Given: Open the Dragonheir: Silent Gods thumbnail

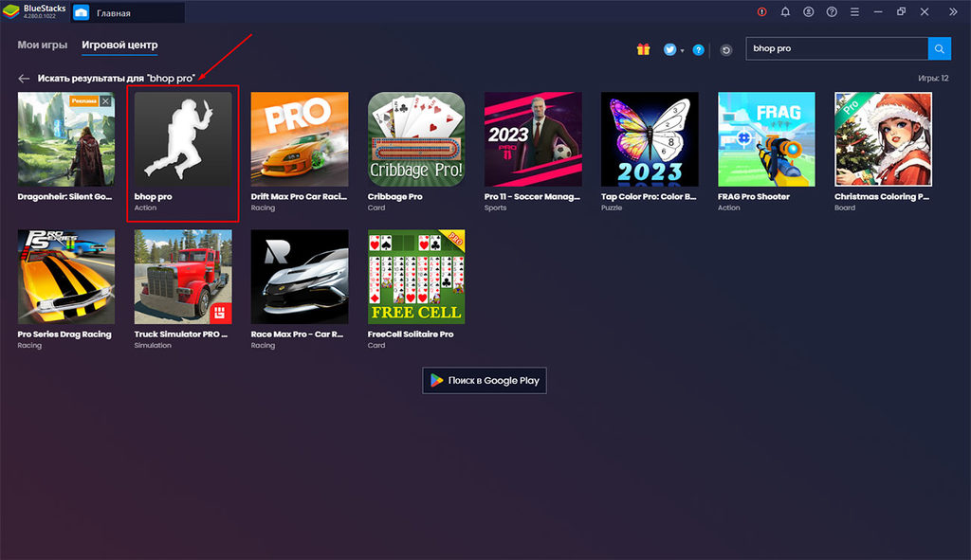Looking at the screenshot, I should click(x=66, y=139).
